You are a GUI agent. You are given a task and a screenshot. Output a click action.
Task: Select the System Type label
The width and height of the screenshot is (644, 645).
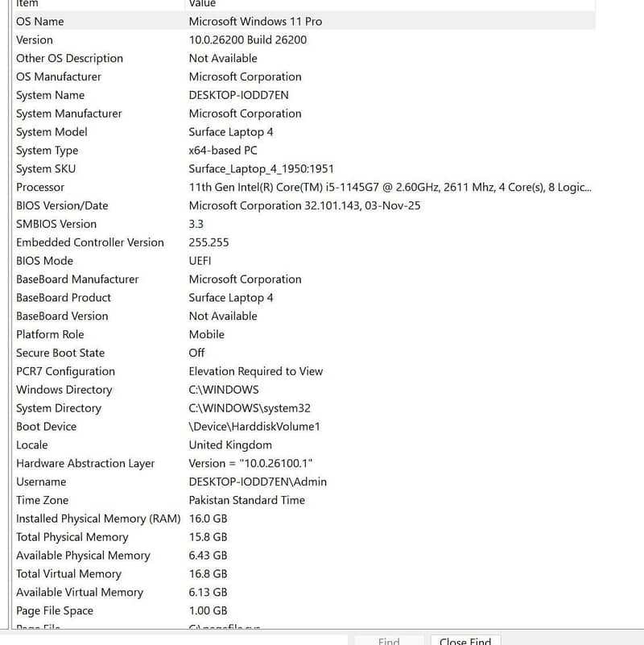click(x=47, y=151)
